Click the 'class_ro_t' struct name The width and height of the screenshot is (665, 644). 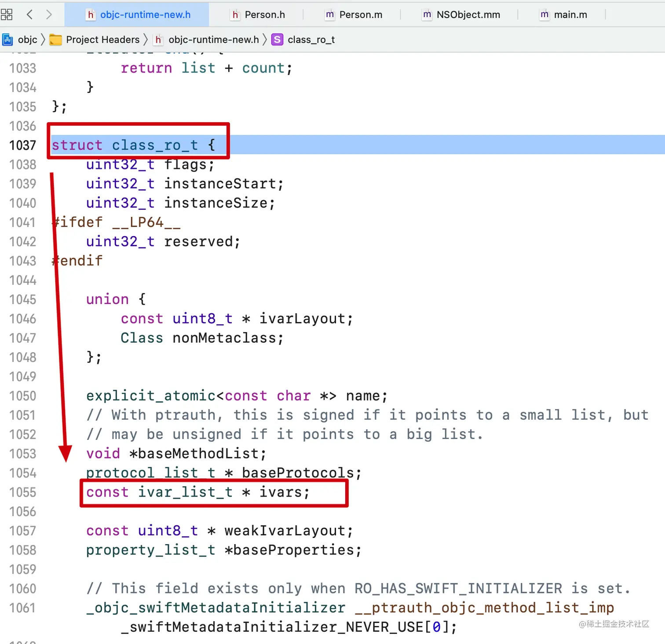155,145
